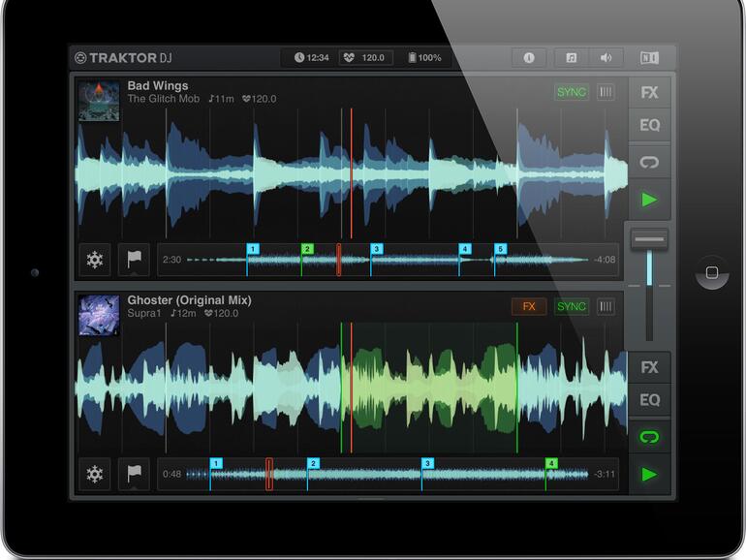Open FX panel for bottom deck
Image resolution: width=746 pixels, height=560 pixels.
click(x=649, y=367)
